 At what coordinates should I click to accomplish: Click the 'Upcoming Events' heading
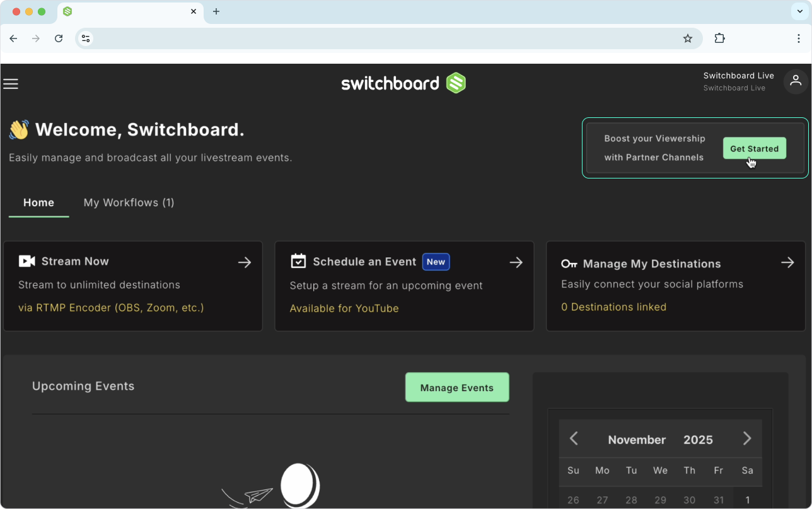point(83,386)
